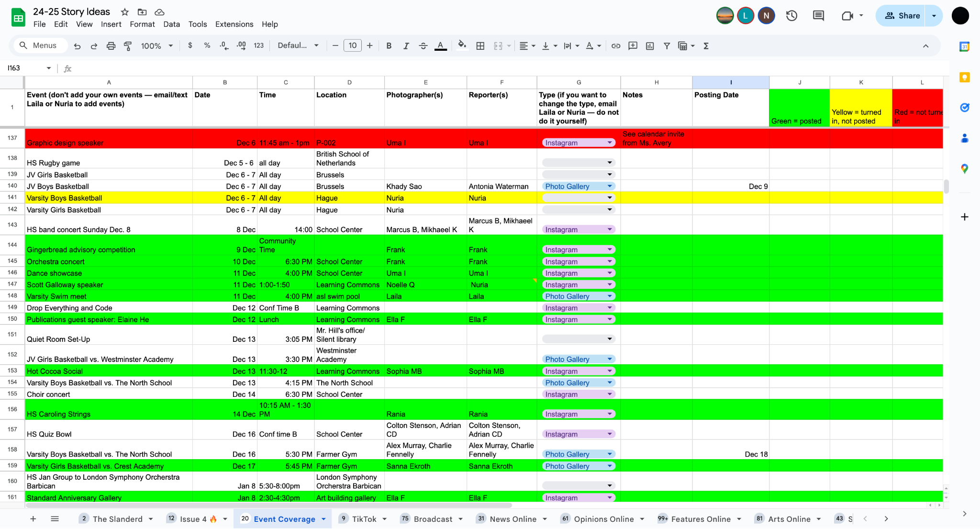Toggle italic formatting
The image size is (980, 529).
pyautogui.click(x=406, y=46)
